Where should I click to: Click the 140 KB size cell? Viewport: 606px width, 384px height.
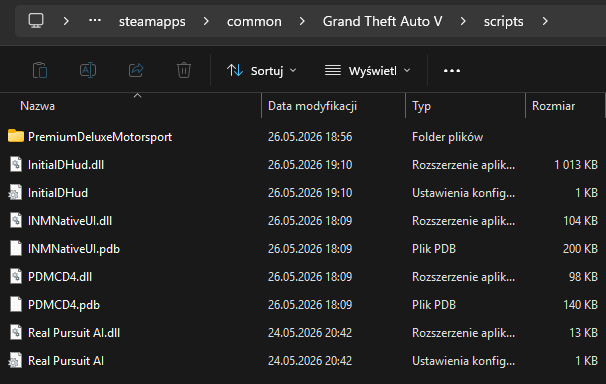[580, 305]
